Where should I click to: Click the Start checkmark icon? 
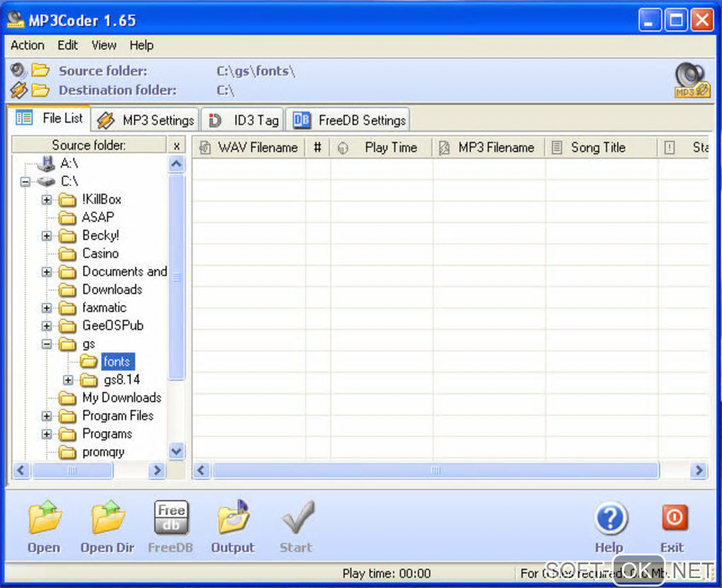point(299,517)
